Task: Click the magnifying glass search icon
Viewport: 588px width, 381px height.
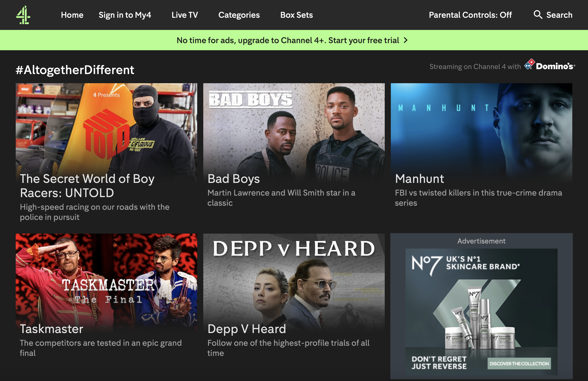Action: 538,15
